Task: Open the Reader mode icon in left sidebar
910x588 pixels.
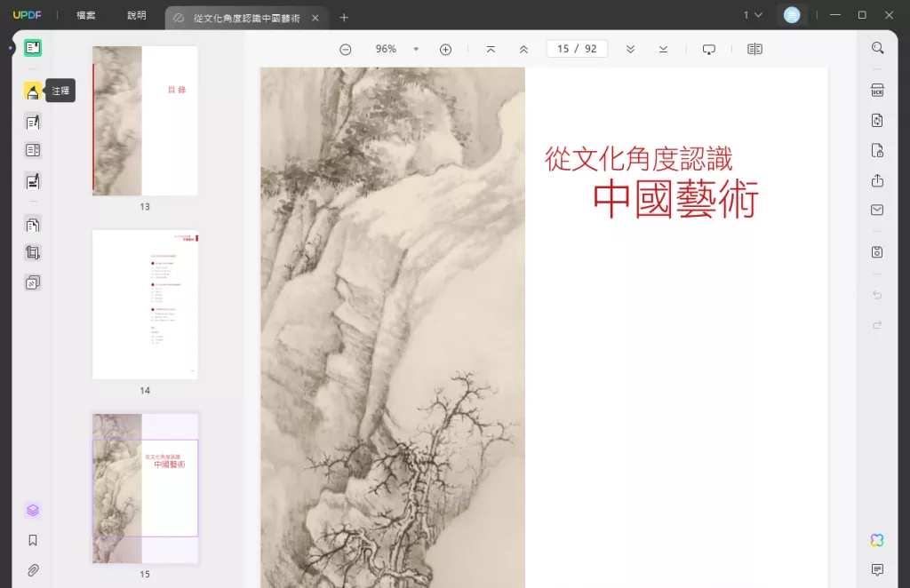Action: (x=33, y=48)
